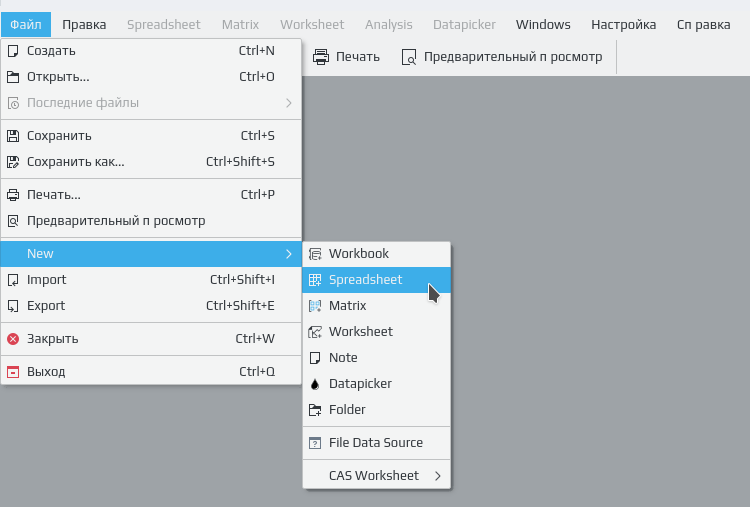This screenshot has width=750, height=507.
Task: Click the Folder icon in New submenu
Action: click(315, 410)
